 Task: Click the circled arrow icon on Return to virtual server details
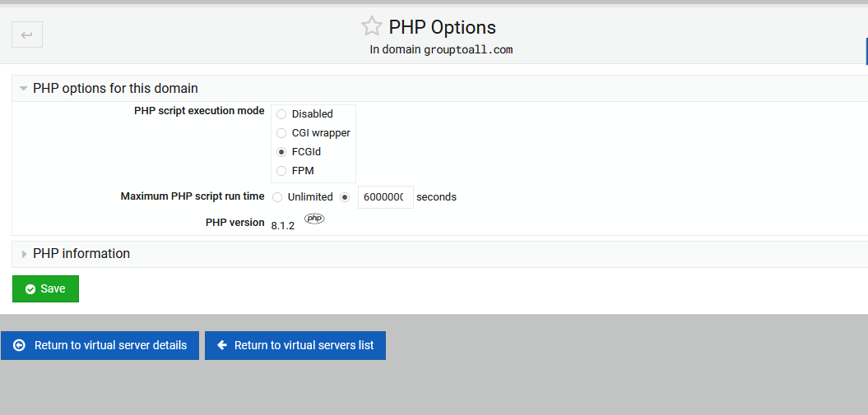tap(20, 345)
